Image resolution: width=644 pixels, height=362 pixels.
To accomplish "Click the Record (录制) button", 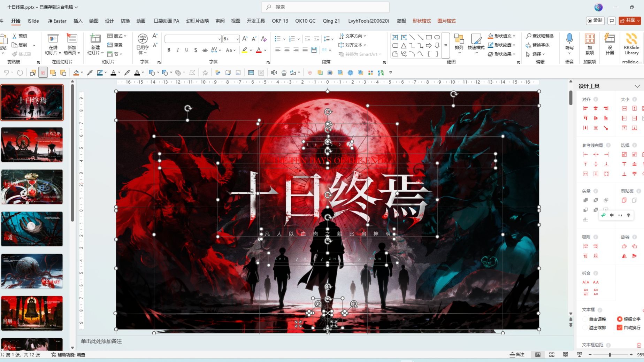I will [595, 21].
